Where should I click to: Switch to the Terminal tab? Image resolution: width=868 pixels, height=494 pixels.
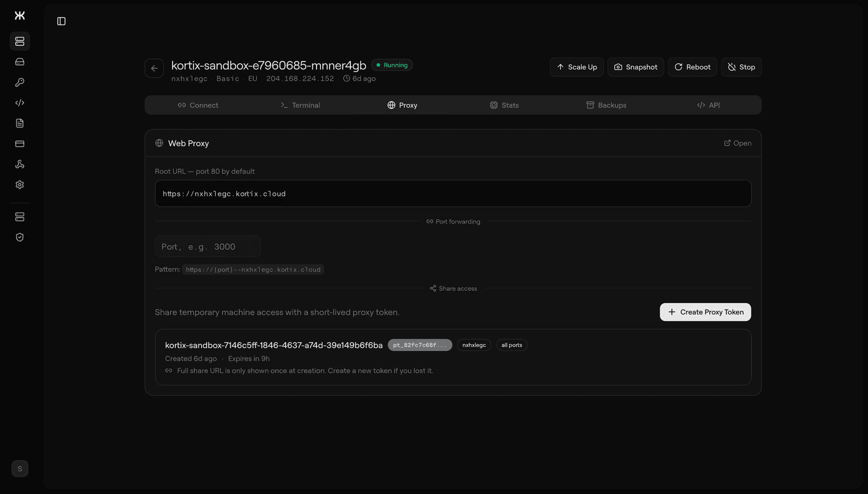300,105
